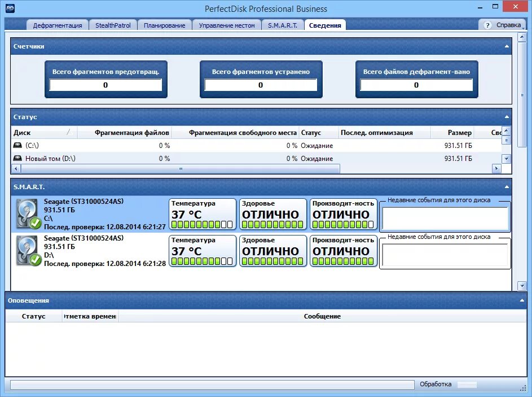Click main panel scroll down arrow

(522, 286)
